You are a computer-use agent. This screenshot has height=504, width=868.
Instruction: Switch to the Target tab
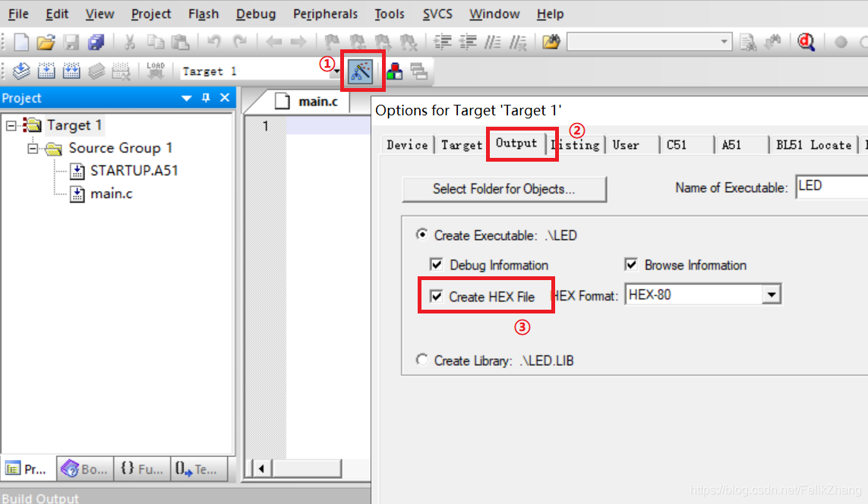pos(462,145)
